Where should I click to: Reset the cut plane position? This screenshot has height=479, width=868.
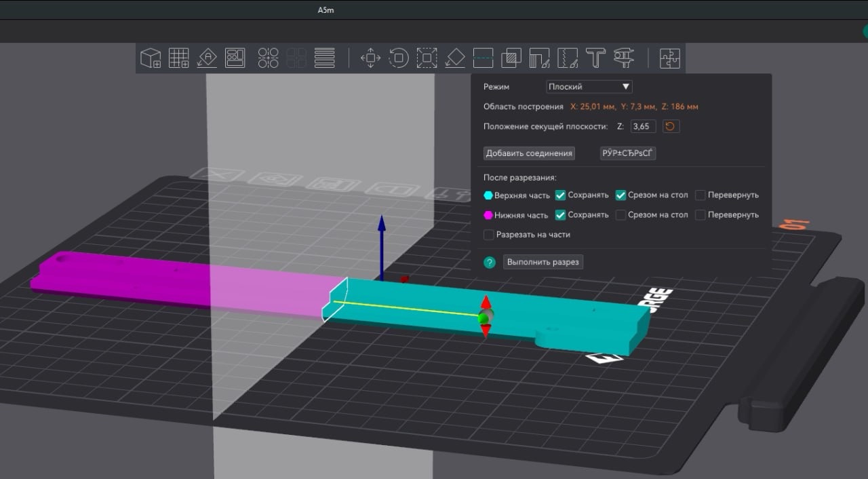pos(671,126)
